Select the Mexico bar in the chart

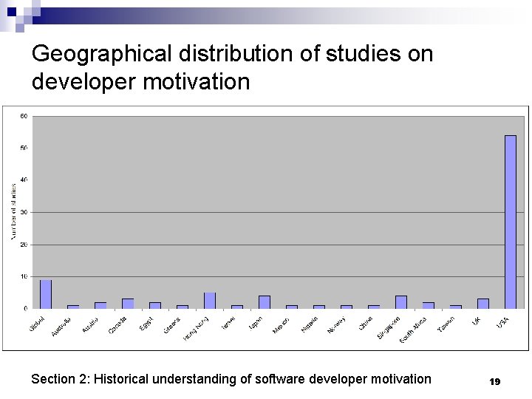tap(292, 307)
